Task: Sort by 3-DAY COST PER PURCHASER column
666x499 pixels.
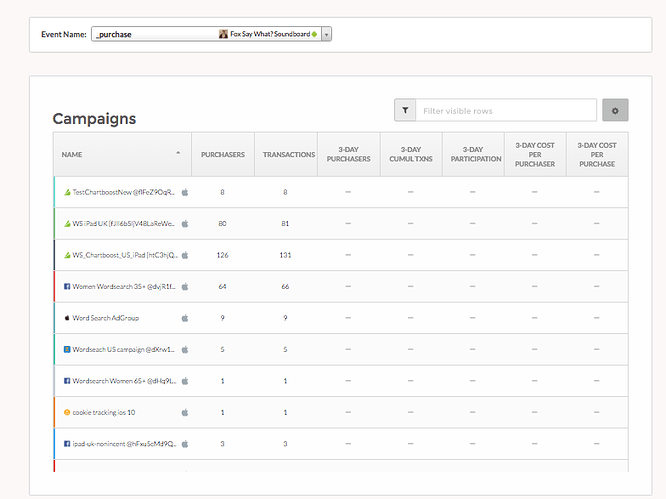Action: [535, 155]
